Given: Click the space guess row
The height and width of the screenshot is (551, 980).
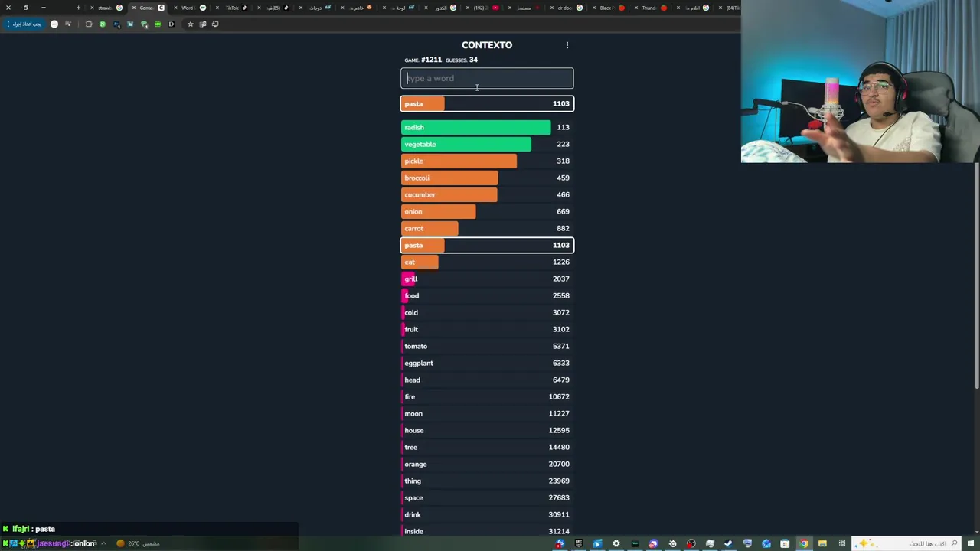Looking at the screenshot, I should point(487,497).
